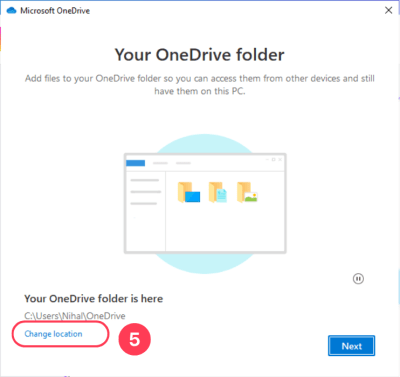The image size is (400, 377).
Task: Click the Next button
Action: [351, 346]
